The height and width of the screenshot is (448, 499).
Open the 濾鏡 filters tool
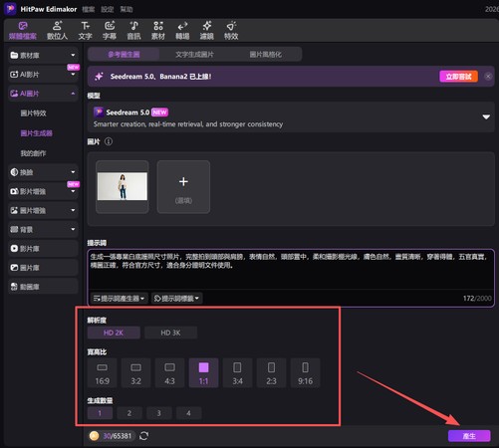[x=207, y=30]
